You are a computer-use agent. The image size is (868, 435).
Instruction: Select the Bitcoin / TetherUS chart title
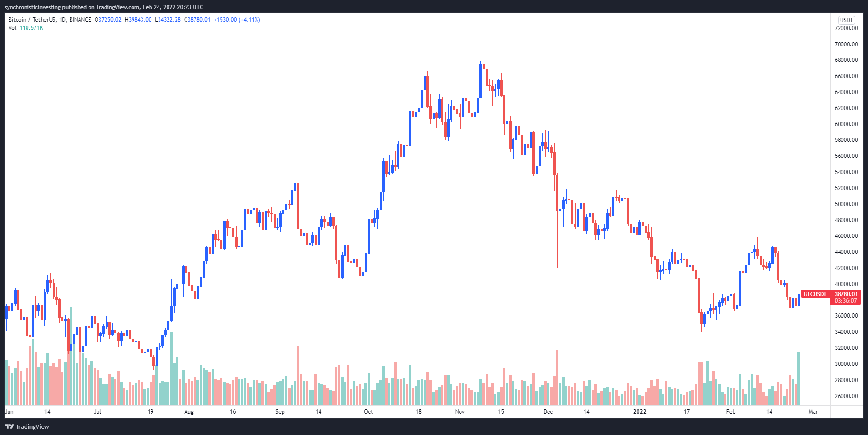tap(50, 20)
